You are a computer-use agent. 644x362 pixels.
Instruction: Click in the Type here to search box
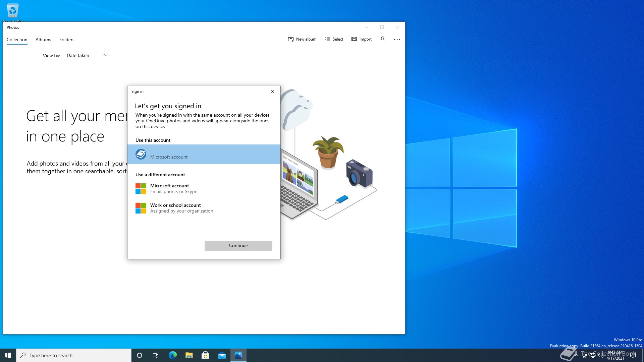click(74, 355)
